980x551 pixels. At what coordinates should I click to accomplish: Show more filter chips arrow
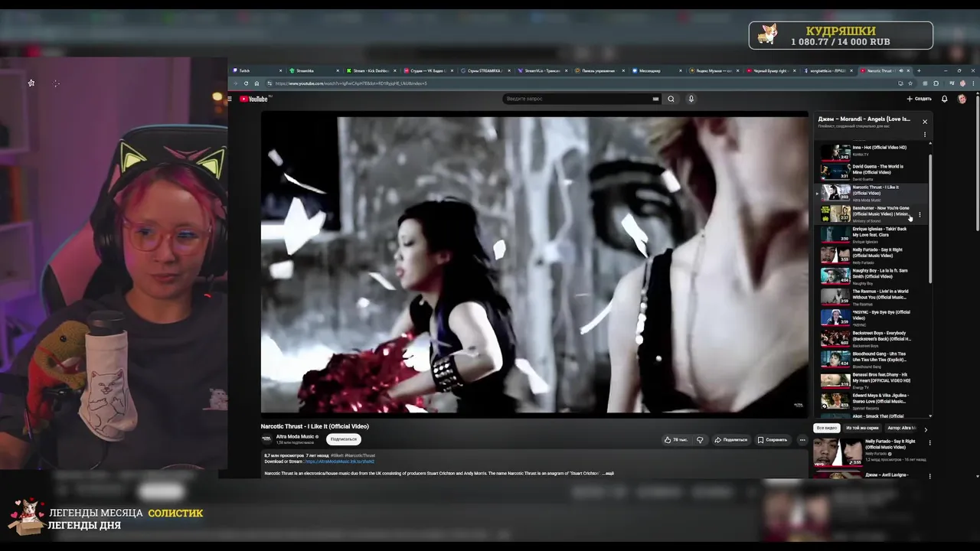[x=925, y=429]
